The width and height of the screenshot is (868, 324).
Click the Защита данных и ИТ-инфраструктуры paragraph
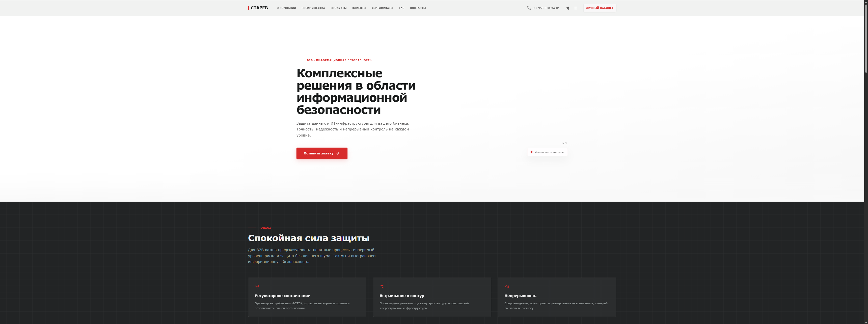click(x=353, y=129)
